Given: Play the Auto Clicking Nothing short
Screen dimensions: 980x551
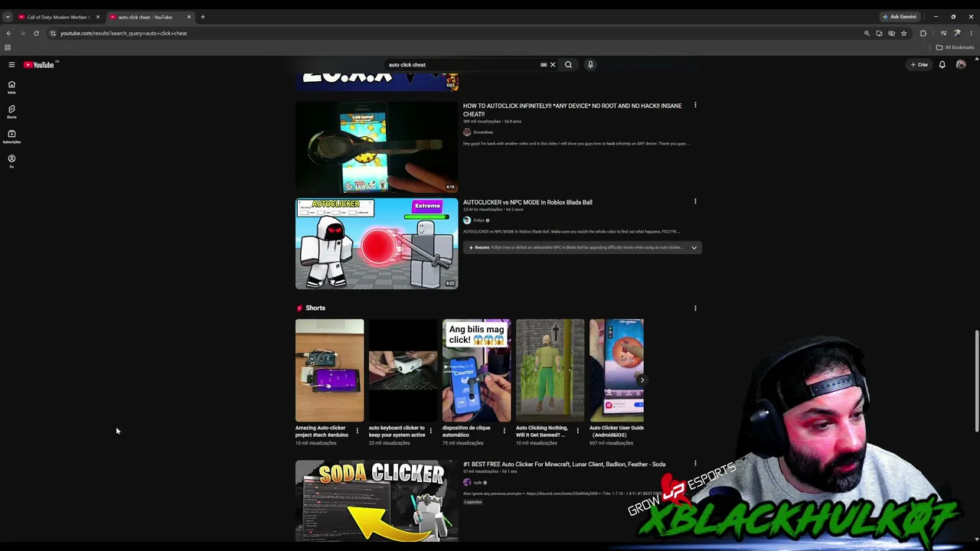Looking at the screenshot, I should click(550, 370).
